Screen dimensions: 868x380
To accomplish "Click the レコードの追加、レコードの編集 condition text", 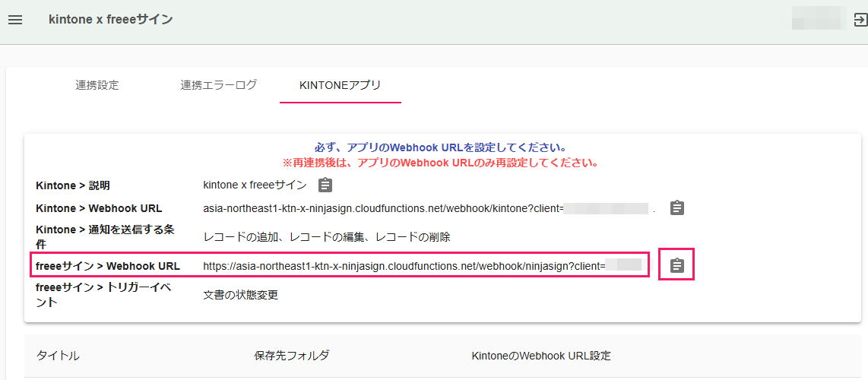I will [x=327, y=236].
